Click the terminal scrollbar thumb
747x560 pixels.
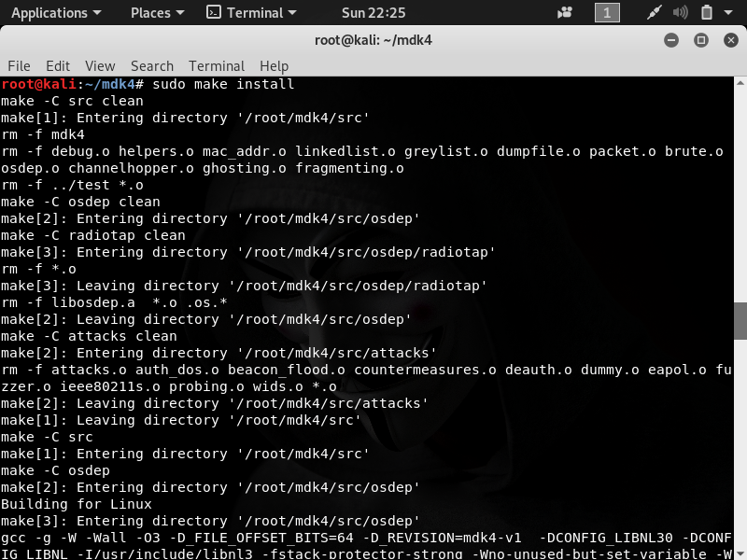[740, 321]
